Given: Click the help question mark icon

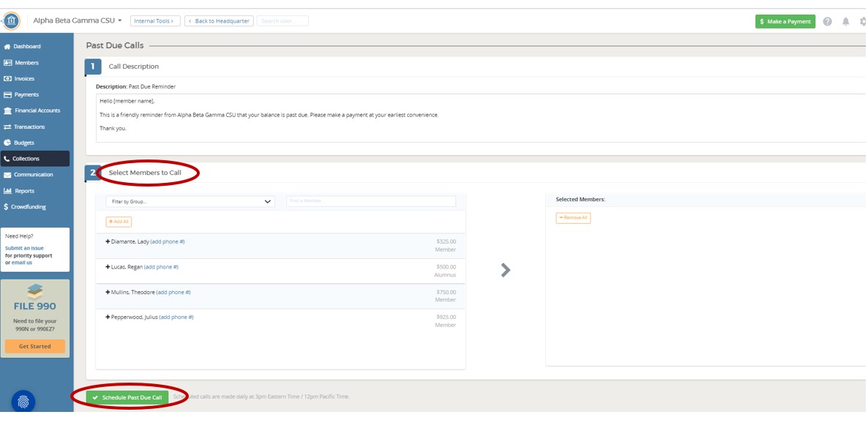Looking at the screenshot, I should (827, 21).
